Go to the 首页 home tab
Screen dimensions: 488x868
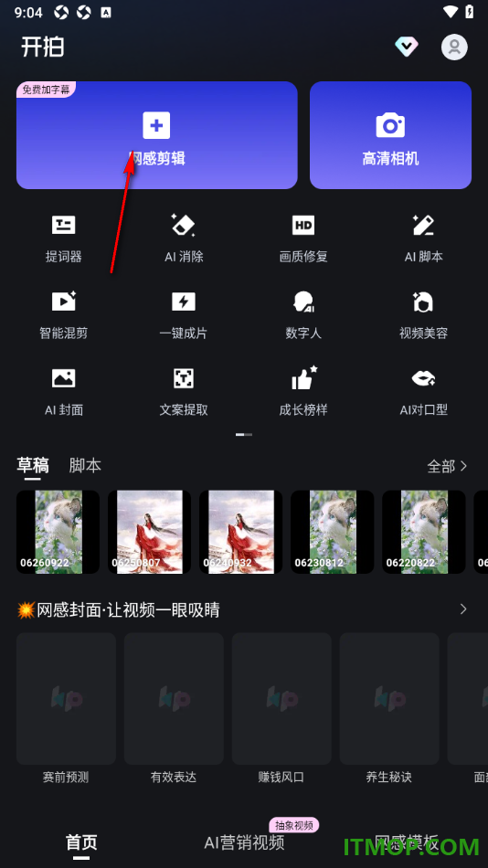[81, 842]
